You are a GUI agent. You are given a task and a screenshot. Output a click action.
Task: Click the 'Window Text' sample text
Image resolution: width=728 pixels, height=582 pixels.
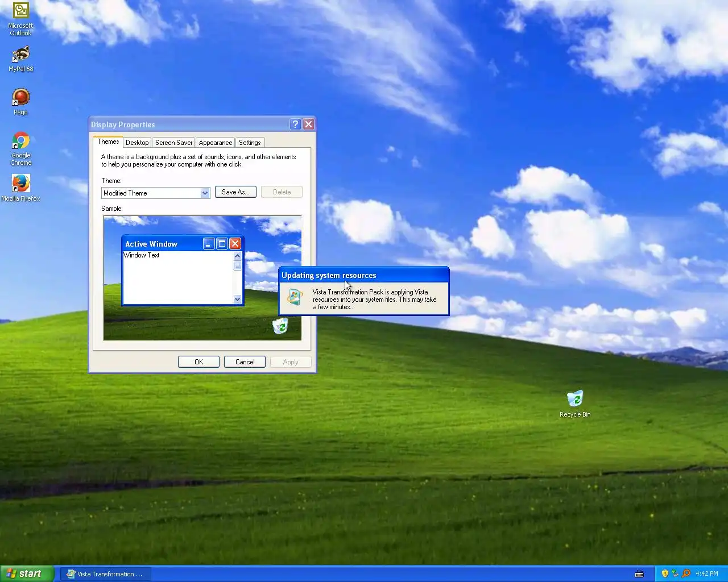[142, 255]
